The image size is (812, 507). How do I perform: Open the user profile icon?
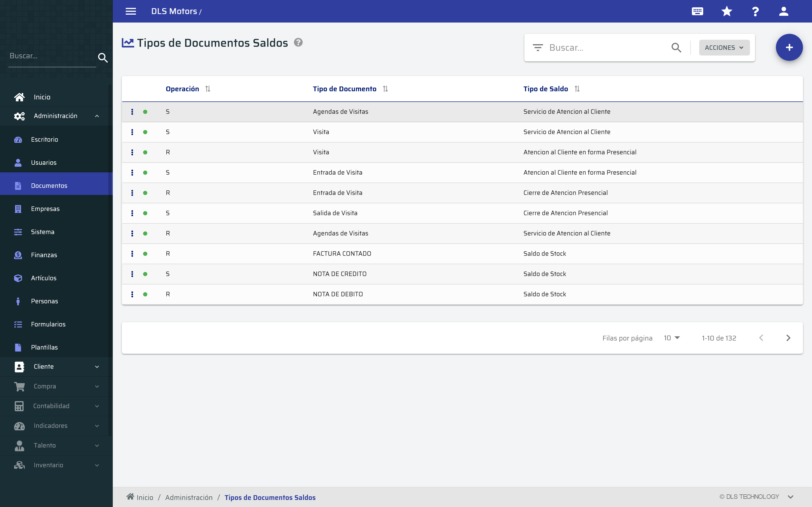[784, 11]
